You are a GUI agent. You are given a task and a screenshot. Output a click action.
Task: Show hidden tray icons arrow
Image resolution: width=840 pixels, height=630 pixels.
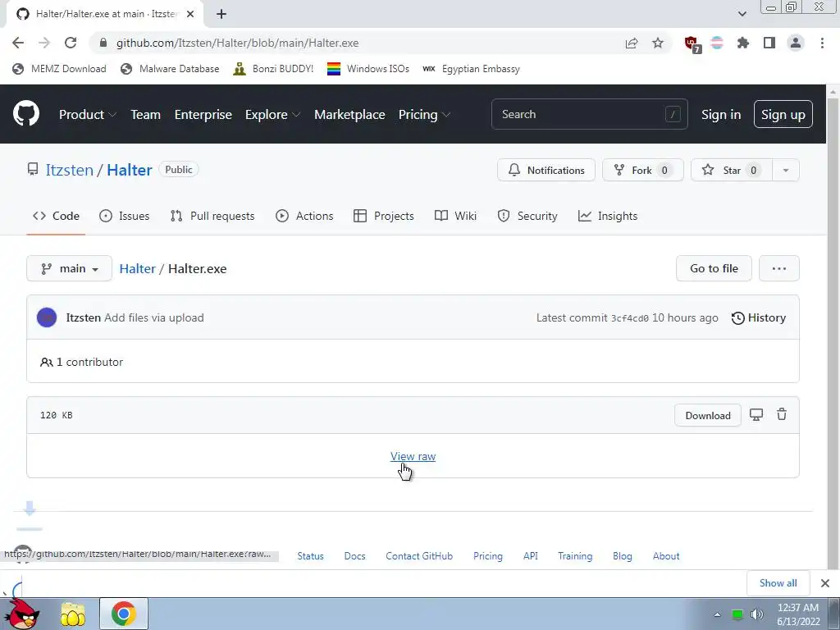tap(717, 614)
